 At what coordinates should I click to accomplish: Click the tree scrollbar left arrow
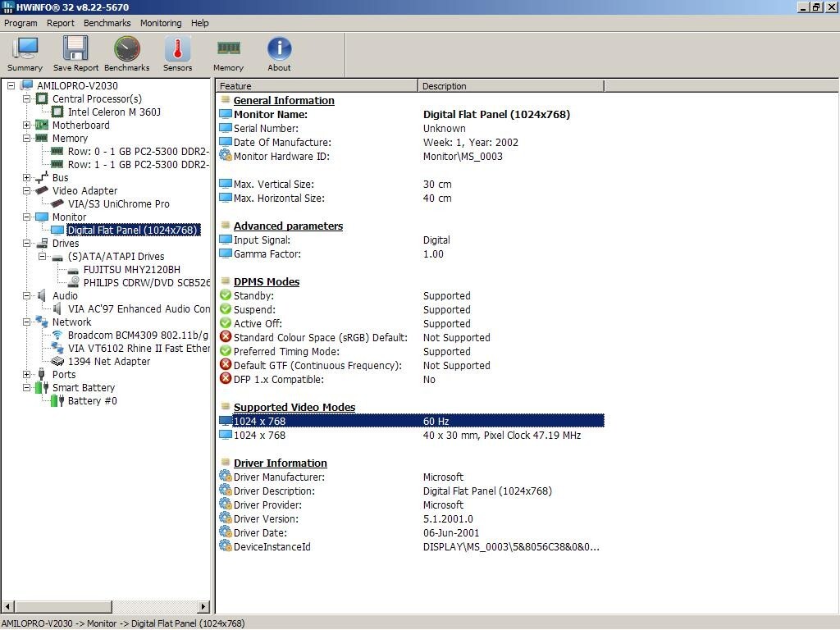(x=8, y=607)
